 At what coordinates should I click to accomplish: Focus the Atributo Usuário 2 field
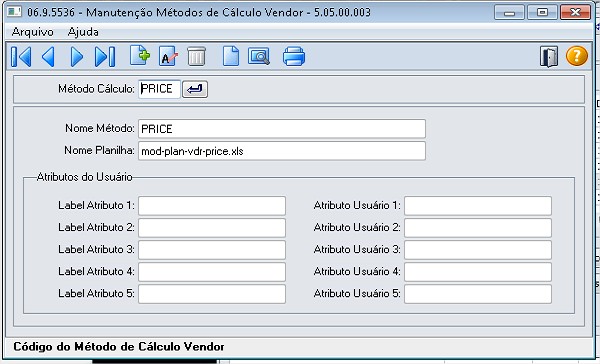point(478,228)
